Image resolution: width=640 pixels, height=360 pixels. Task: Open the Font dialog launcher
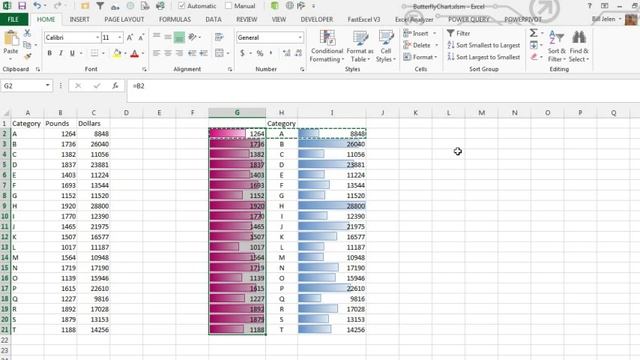tap(144, 69)
